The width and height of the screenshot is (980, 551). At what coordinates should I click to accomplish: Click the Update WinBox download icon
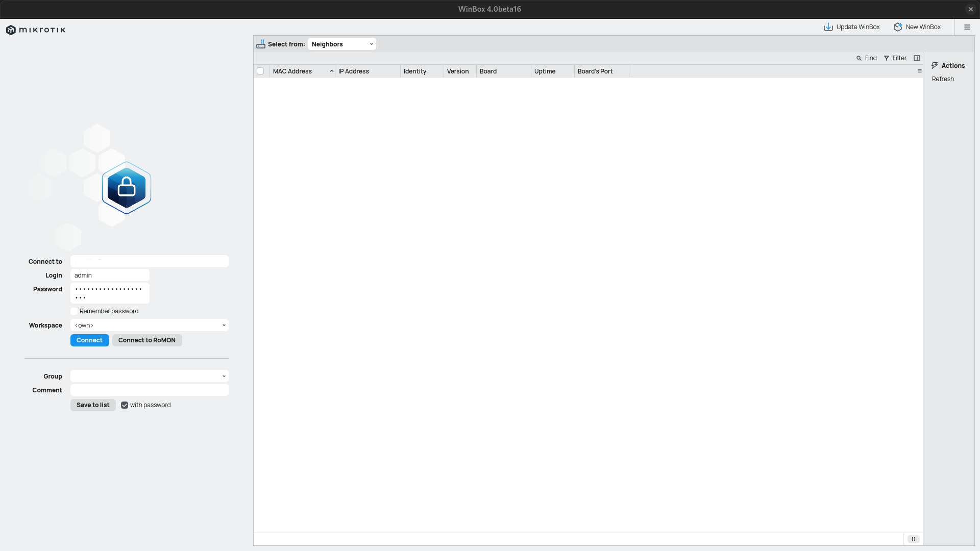point(828,27)
